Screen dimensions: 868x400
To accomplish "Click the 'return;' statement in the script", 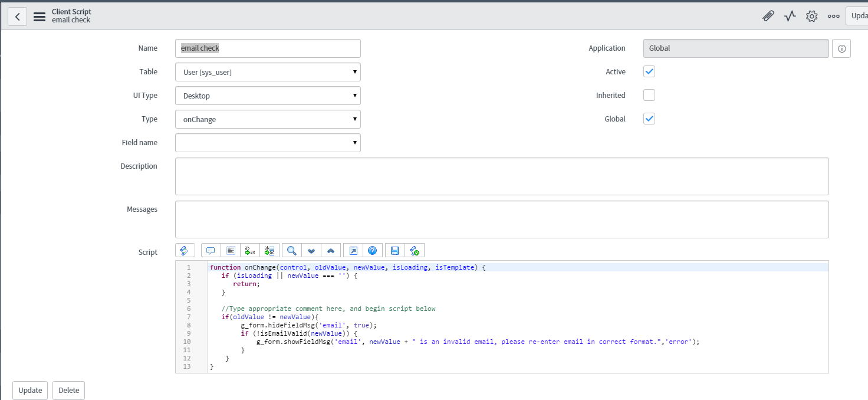I will point(246,284).
